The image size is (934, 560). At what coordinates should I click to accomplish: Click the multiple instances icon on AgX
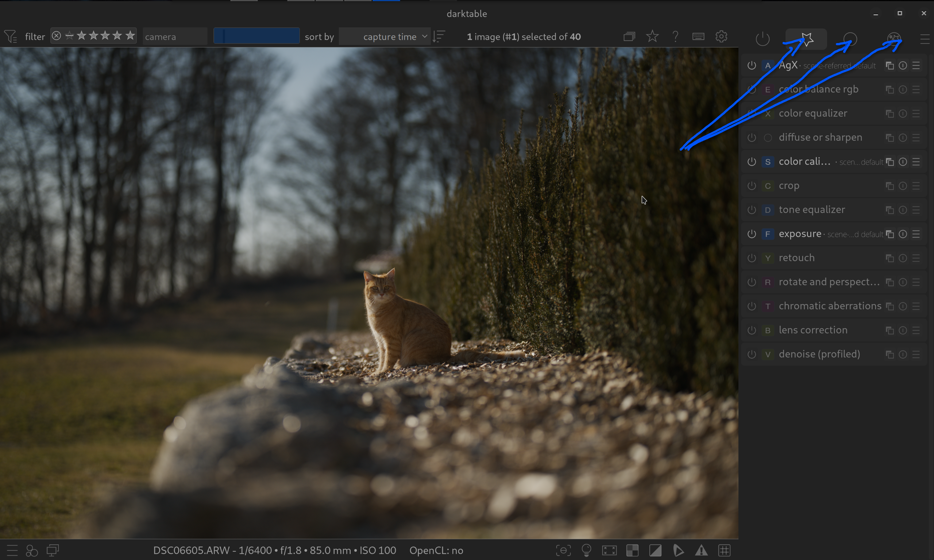(x=889, y=66)
